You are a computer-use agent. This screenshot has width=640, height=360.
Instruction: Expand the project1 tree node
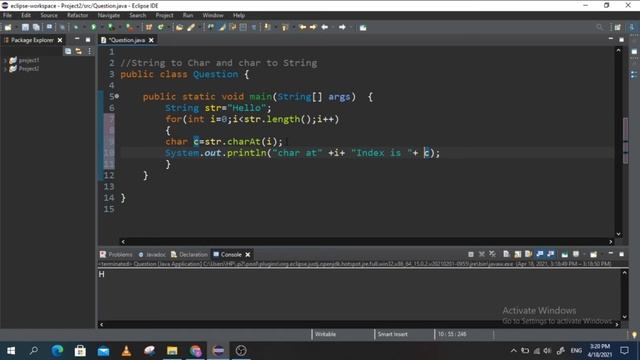5,60
